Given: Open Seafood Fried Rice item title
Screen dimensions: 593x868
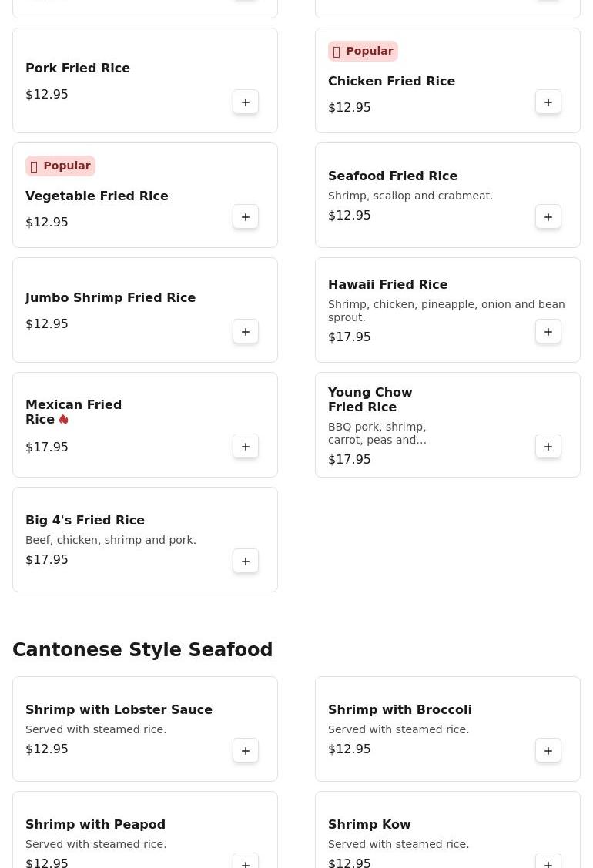Looking at the screenshot, I should tap(393, 176).
